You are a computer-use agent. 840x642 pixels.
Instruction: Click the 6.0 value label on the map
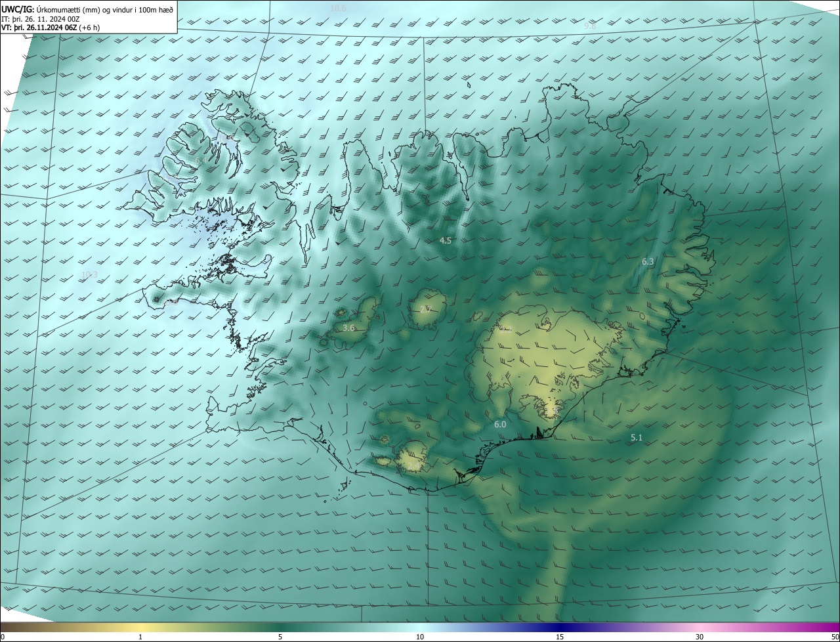click(500, 424)
